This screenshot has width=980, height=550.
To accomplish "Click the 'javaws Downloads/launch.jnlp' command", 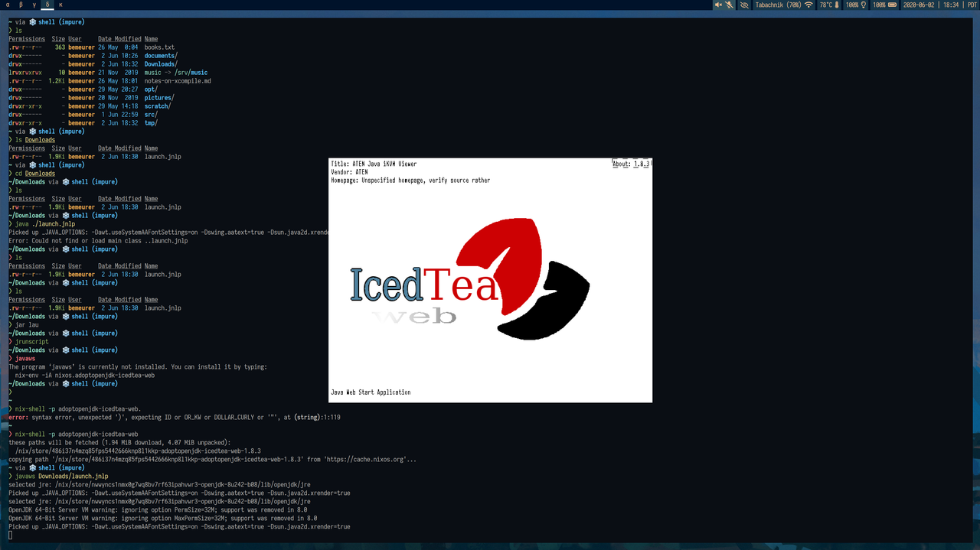I will point(62,477).
